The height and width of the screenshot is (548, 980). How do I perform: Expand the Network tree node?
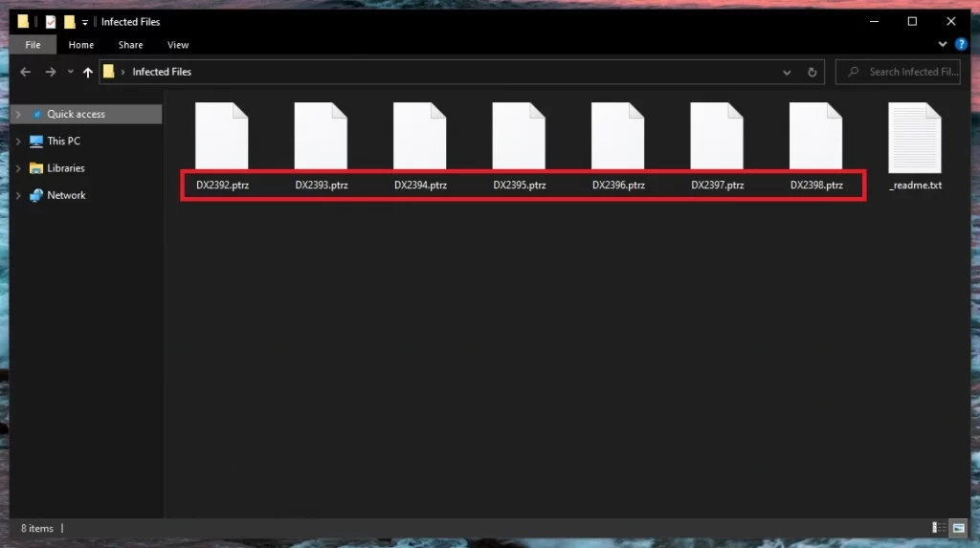pos(18,196)
